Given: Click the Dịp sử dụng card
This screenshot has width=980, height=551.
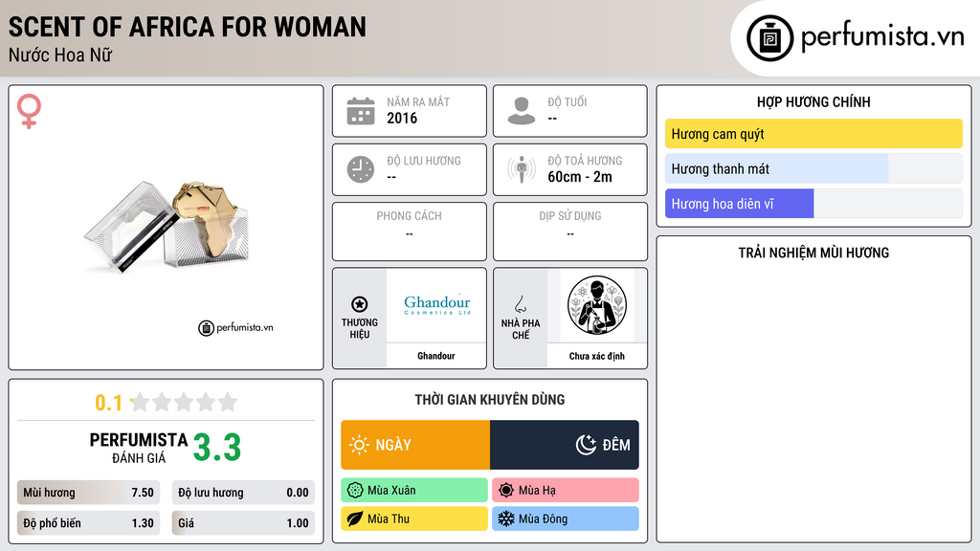Looking at the screenshot, I should point(570,231).
